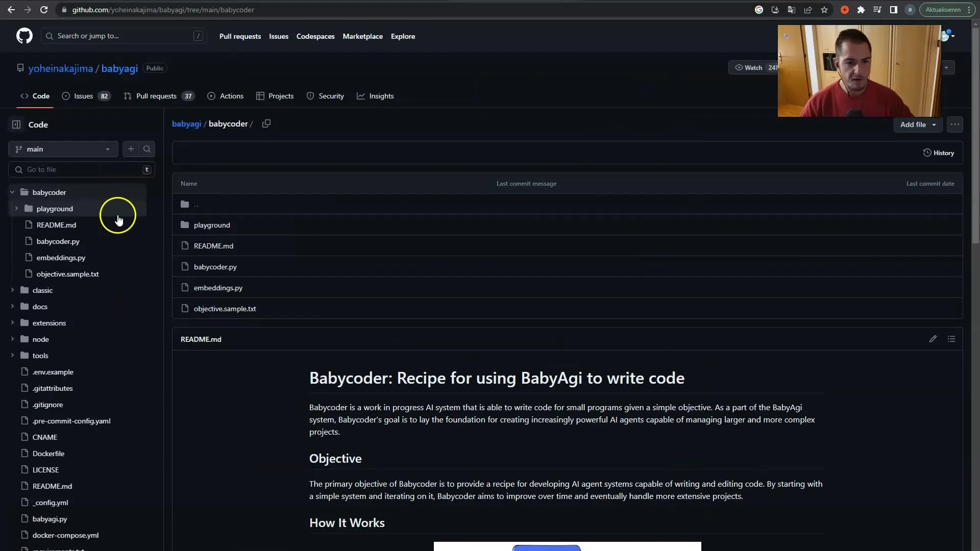The height and width of the screenshot is (551, 980).
Task: Click the playground folder in file list
Action: click(211, 224)
